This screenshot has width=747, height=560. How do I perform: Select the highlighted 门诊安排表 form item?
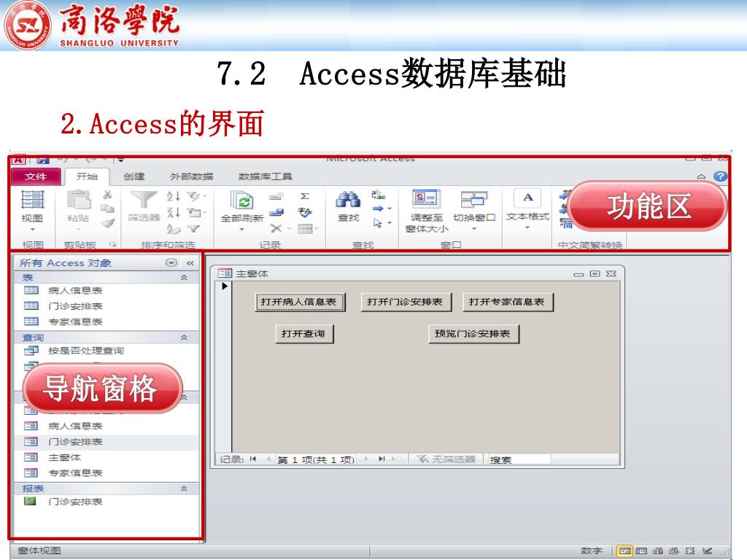[107, 442]
